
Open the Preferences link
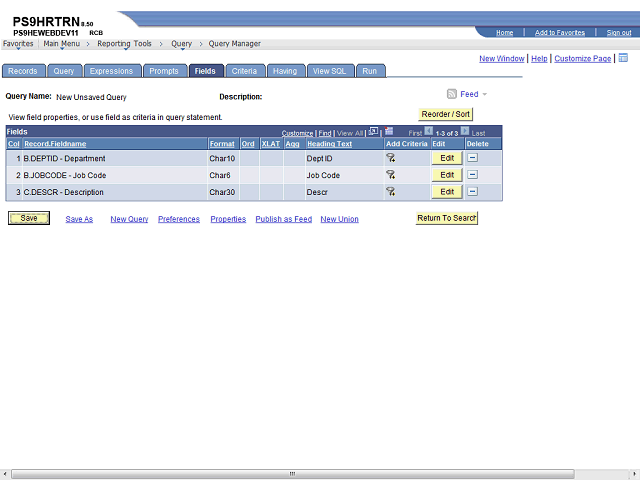coord(179,219)
